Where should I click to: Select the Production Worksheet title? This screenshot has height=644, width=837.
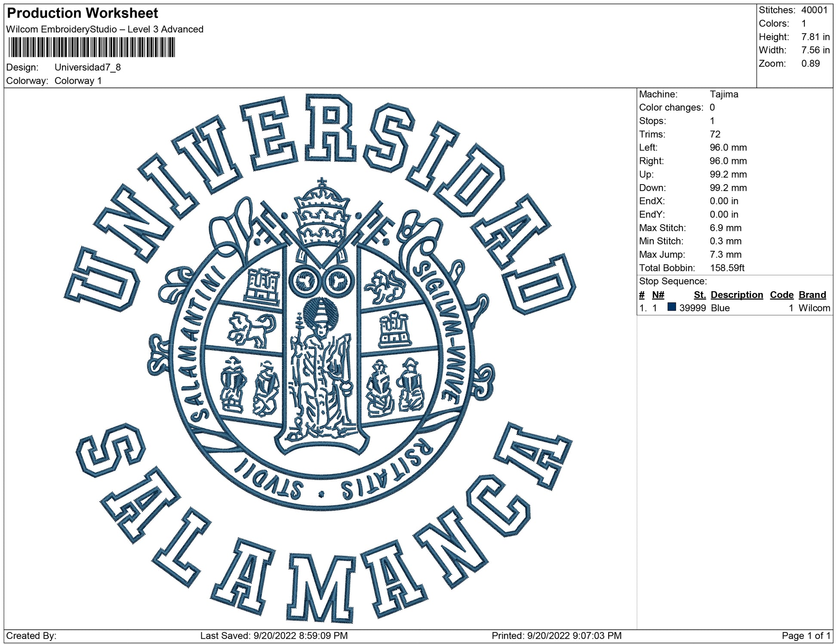tap(83, 13)
